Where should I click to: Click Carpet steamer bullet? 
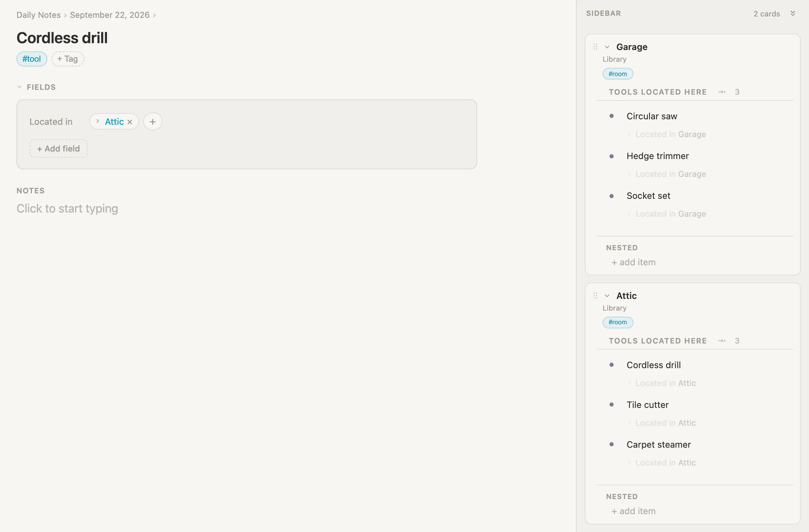(x=612, y=445)
